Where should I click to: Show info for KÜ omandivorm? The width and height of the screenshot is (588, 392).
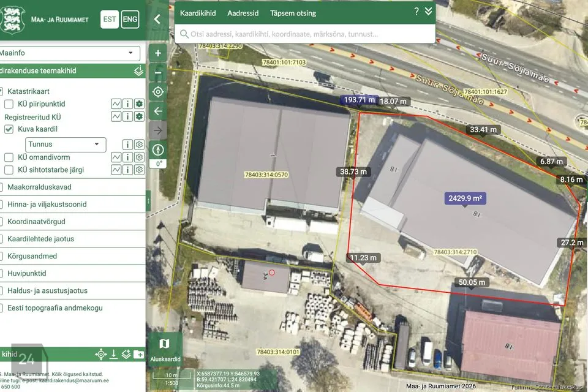pos(127,157)
